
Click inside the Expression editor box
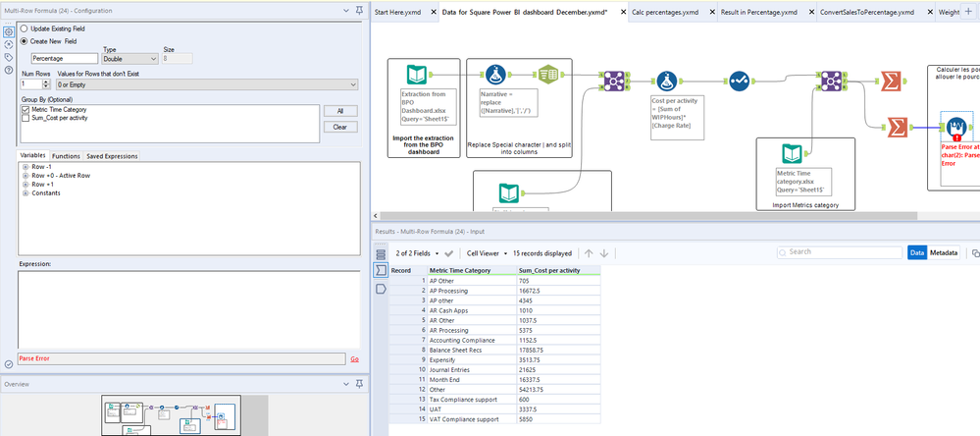[x=188, y=309]
